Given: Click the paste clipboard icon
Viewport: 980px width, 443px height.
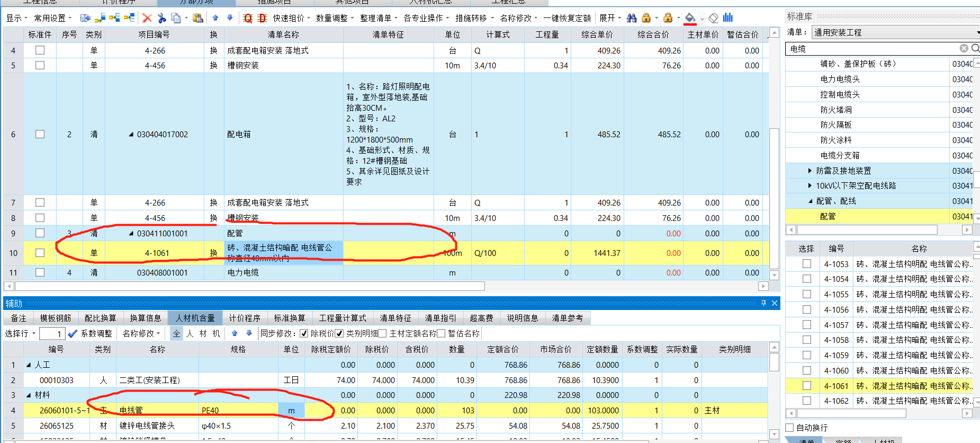Looking at the screenshot, I should point(198,18).
